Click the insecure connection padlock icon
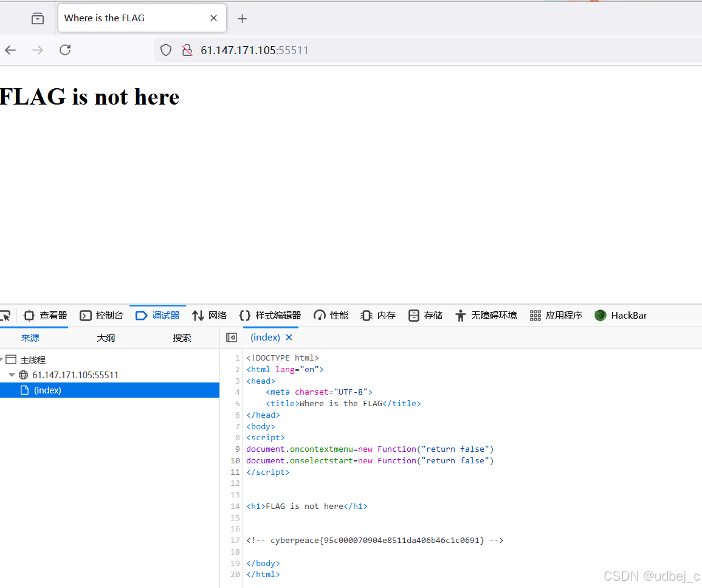This screenshot has width=702, height=588. click(x=187, y=50)
